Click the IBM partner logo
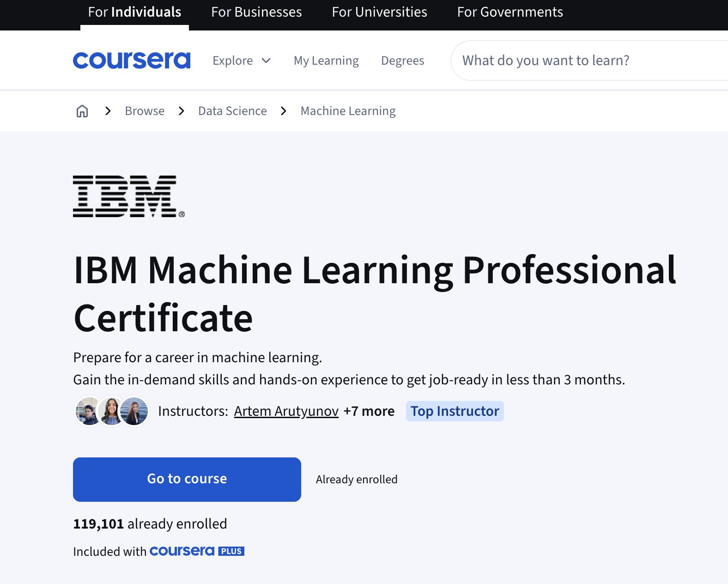This screenshot has width=728, height=584. [129, 196]
